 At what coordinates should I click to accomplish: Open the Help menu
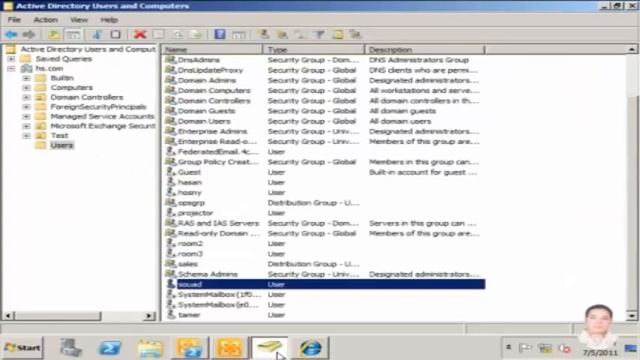coord(109,20)
